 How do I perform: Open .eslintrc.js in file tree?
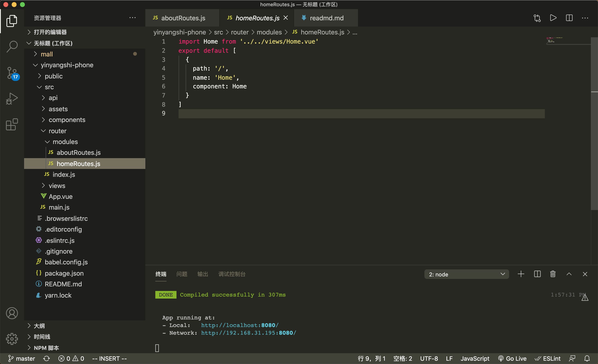pyautogui.click(x=85, y=240)
